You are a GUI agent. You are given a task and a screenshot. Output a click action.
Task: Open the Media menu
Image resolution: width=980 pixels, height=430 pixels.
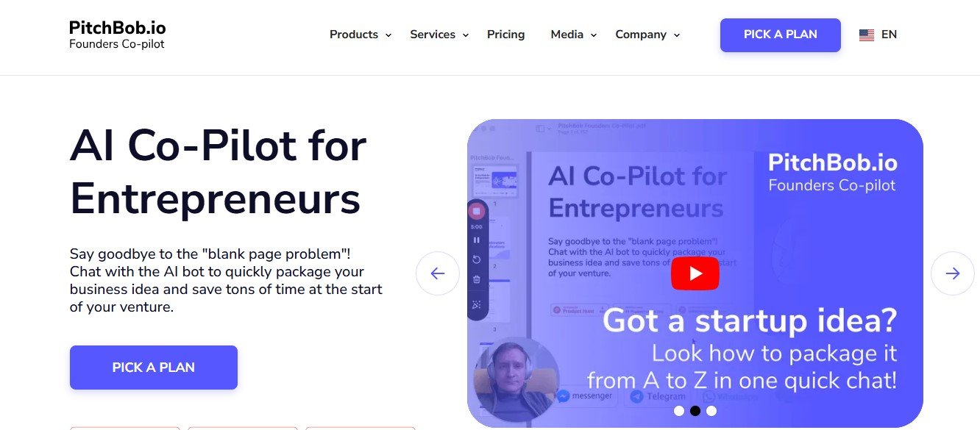coord(574,35)
